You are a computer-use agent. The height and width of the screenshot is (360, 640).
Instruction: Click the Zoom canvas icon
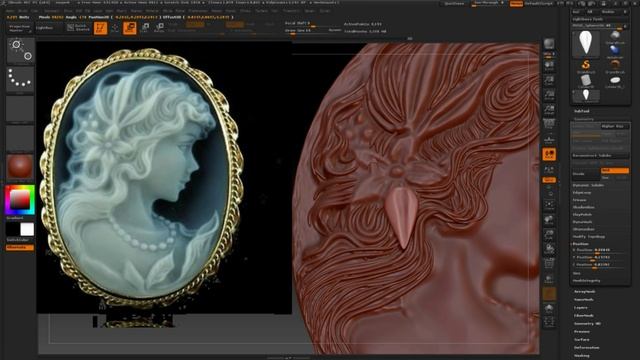point(549,80)
